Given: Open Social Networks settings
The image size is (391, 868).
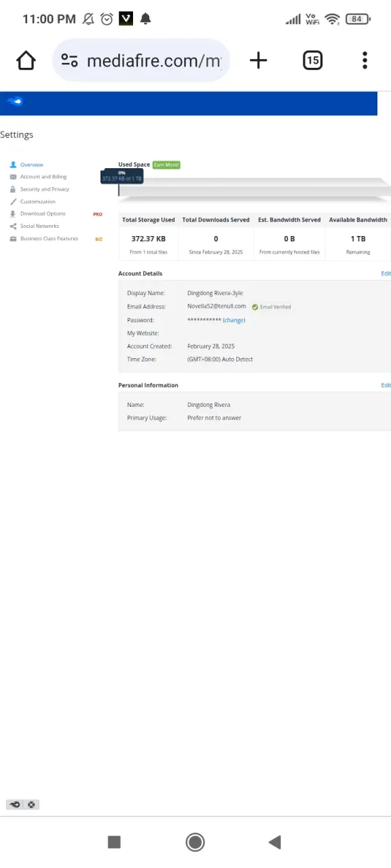Looking at the screenshot, I should pos(39,226).
